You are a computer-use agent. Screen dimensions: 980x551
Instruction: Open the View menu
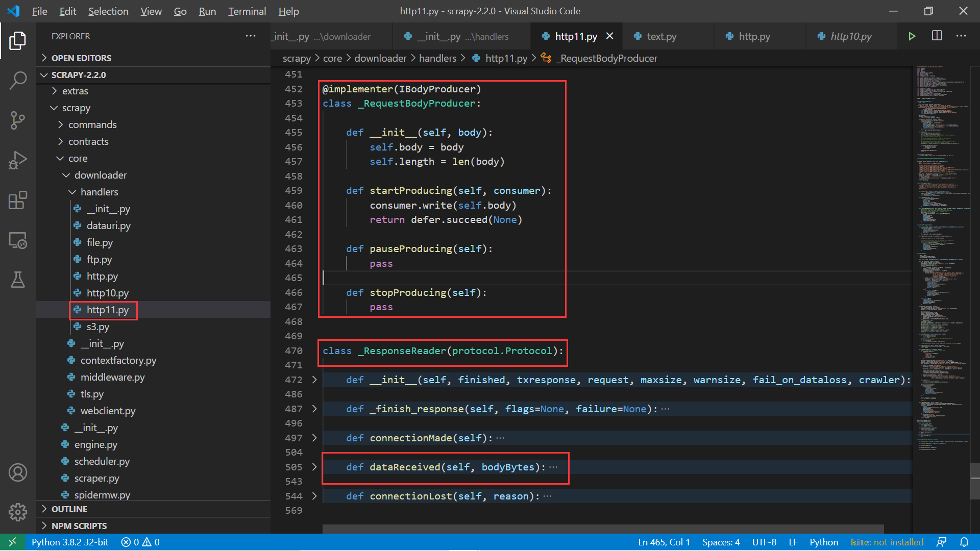point(151,11)
